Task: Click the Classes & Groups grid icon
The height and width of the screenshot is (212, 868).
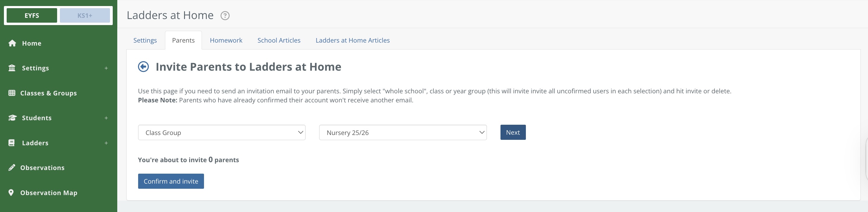Action: coord(12,93)
